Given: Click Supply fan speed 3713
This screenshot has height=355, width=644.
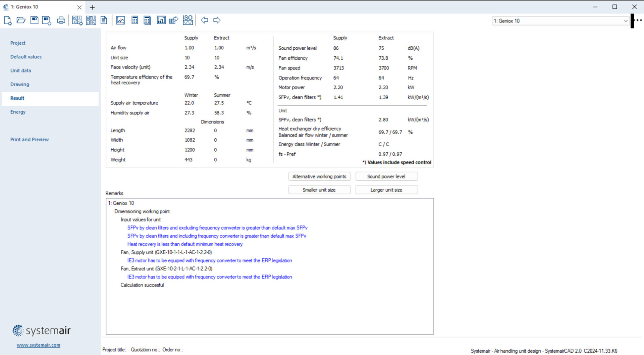Looking at the screenshot, I should [338, 68].
